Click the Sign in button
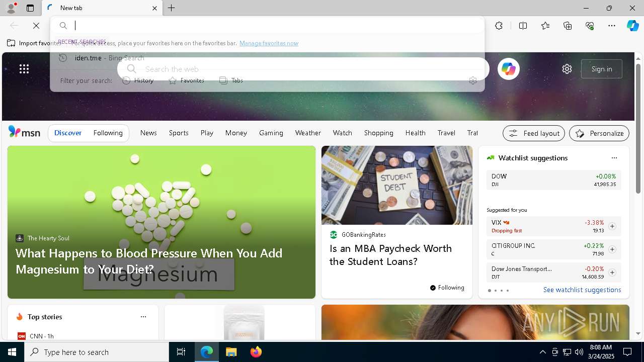644x362 pixels. 602,69
